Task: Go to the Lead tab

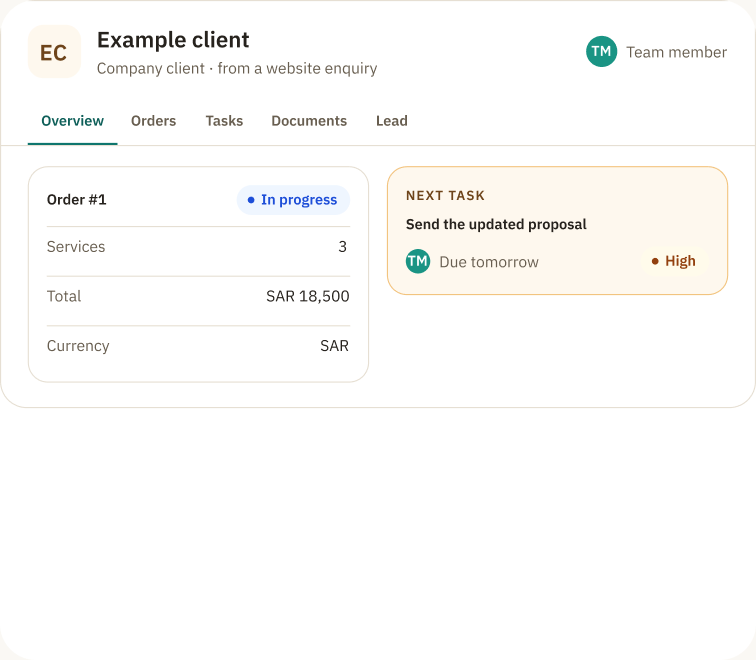Action: pyautogui.click(x=392, y=121)
